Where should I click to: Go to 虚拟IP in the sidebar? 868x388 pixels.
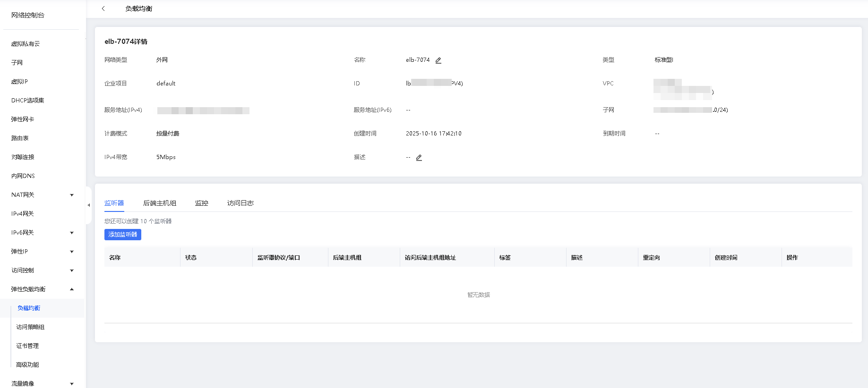[x=19, y=82]
